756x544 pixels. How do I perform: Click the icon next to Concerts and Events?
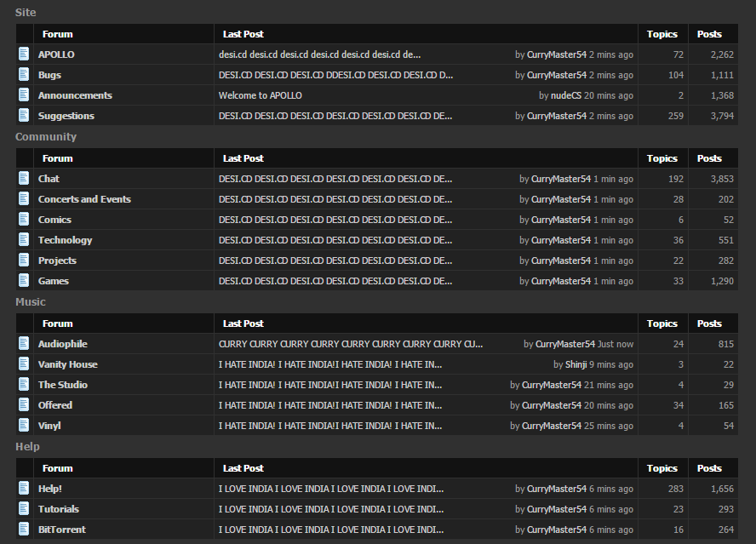coord(24,198)
